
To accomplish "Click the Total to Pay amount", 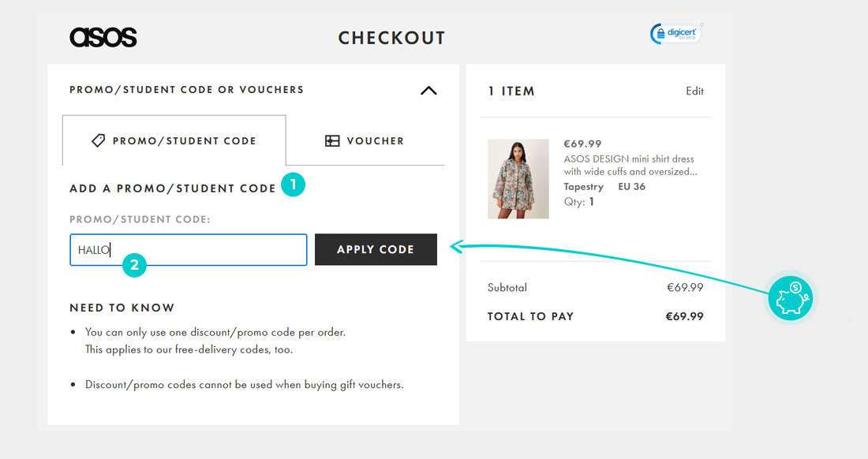I will (x=684, y=316).
